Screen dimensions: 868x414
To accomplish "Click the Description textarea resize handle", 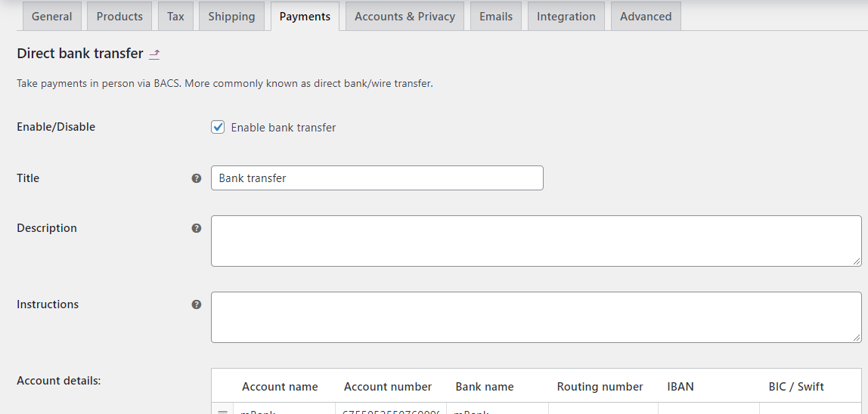I will click(857, 261).
